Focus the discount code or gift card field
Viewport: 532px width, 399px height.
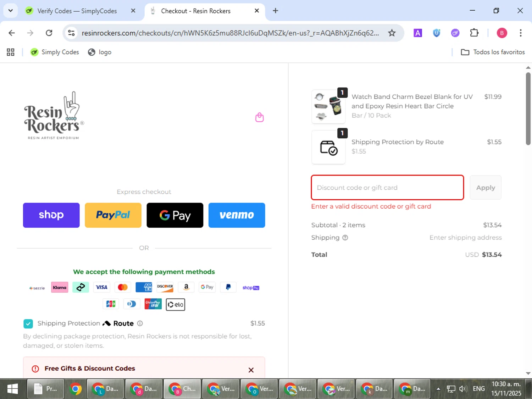[x=387, y=188]
